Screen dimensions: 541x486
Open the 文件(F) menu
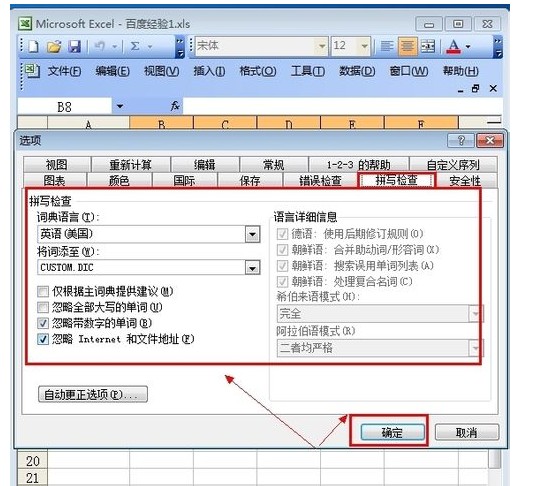coord(65,71)
